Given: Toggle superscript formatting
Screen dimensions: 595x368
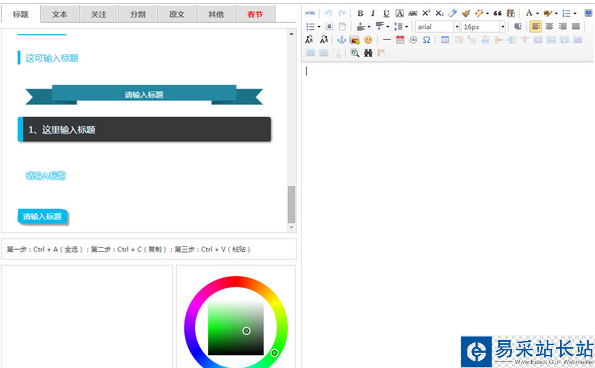Looking at the screenshot, I should 426,13.
